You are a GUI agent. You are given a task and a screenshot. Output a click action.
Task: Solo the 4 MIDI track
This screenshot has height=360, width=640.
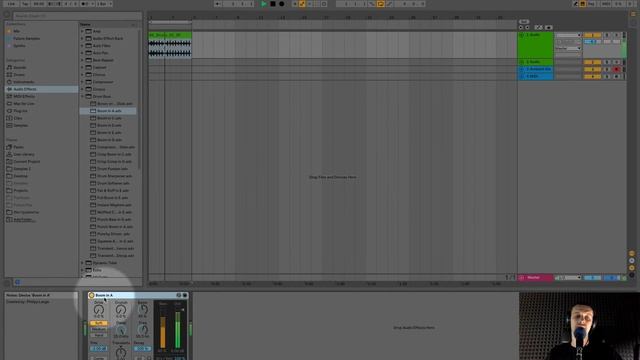[x=607, y=76]
